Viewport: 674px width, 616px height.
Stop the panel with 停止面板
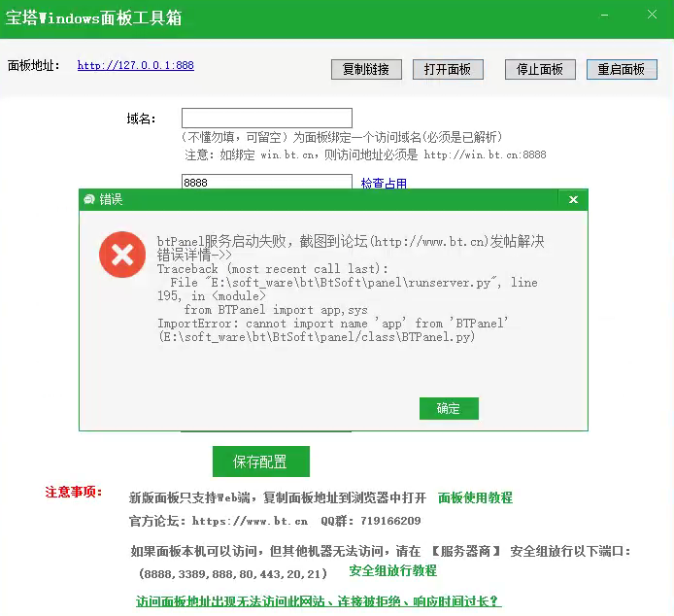point(540,69)
